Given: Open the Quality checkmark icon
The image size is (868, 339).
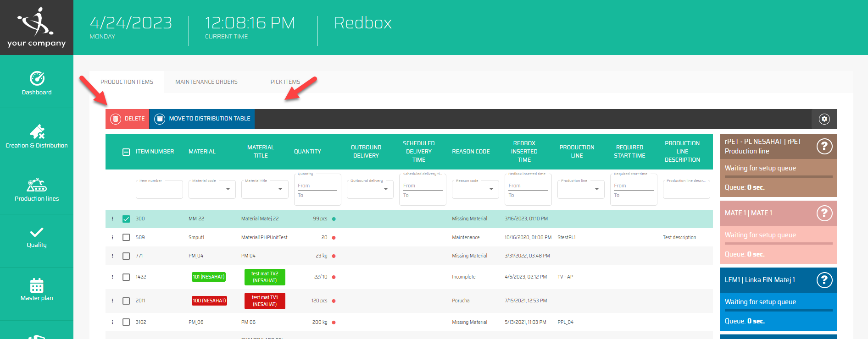Looking at the screenshot, I should [x=37, y=232].
